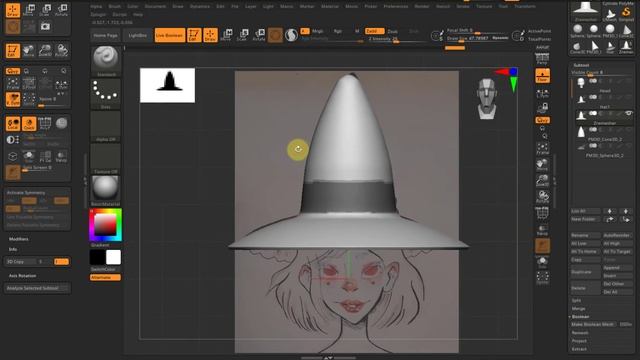Toggle the Floor grid button in right shelf
Image resolution: width=640 pixels, height=360 pixels.
point(542,76)
